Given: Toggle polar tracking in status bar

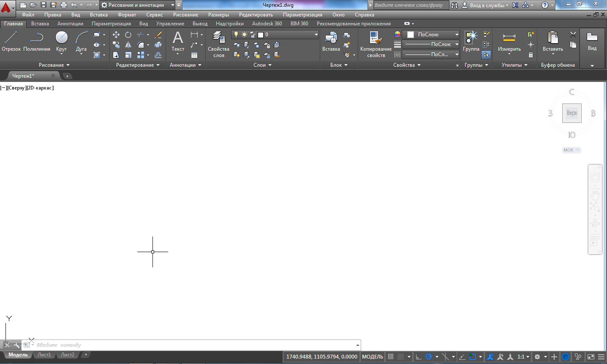Looking at the screenshot, I should (429, 357).
